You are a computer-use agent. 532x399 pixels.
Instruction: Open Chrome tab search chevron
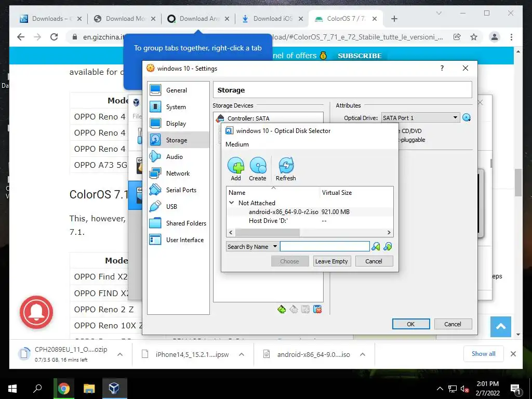(438, 13)
